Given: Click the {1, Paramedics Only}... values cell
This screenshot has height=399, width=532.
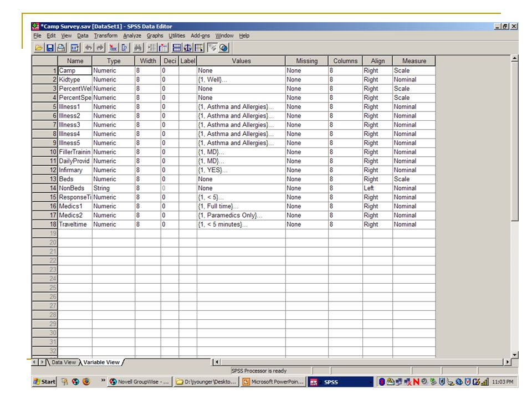Looking at the screenshot, I should 241,215.
